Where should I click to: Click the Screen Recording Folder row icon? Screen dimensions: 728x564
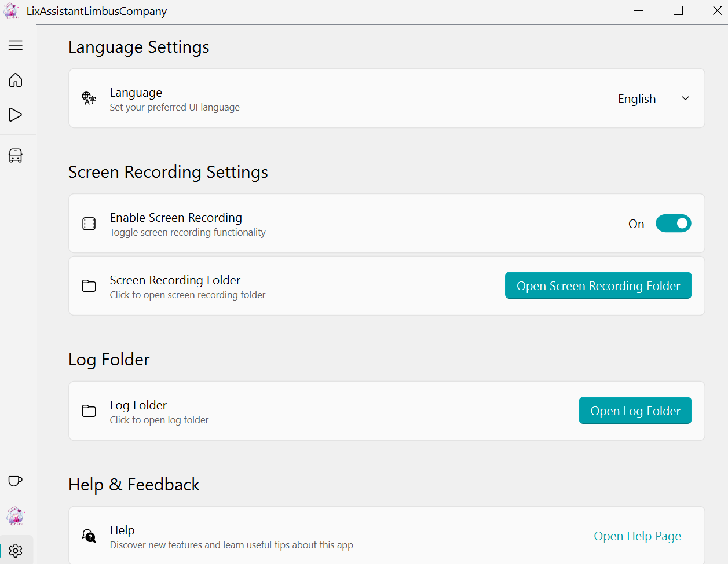[x=89, y=286]
